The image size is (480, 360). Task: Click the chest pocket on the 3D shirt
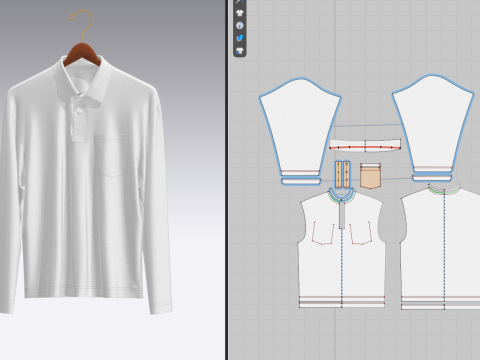(x=111, y=155)
